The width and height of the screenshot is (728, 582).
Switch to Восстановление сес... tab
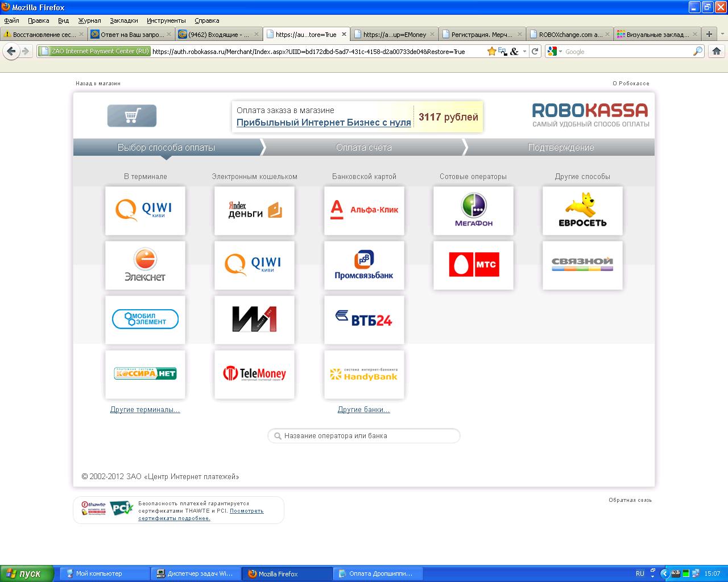tap(44, 34)
